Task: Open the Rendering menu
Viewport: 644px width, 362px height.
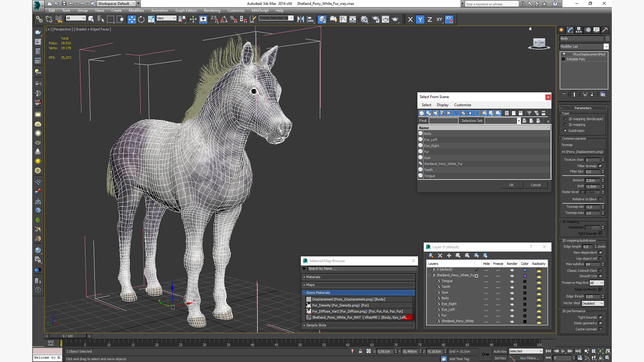Action: [212, 10]
